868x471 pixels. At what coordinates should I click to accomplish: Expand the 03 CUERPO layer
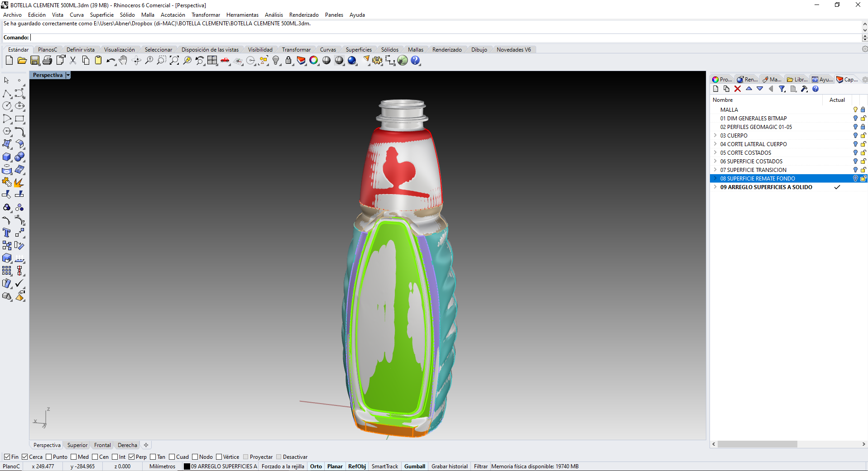715,136
